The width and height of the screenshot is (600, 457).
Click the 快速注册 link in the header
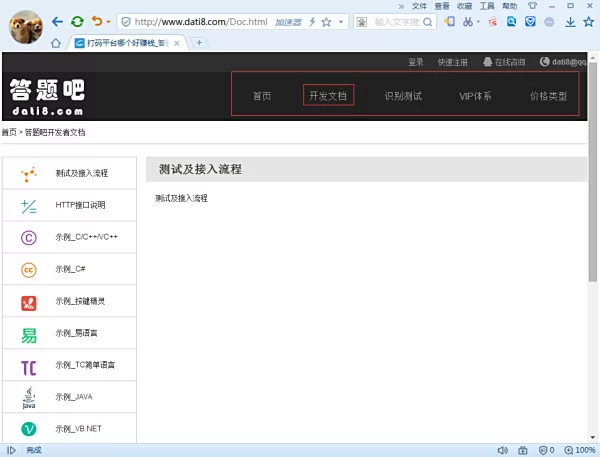coord(452,62)
